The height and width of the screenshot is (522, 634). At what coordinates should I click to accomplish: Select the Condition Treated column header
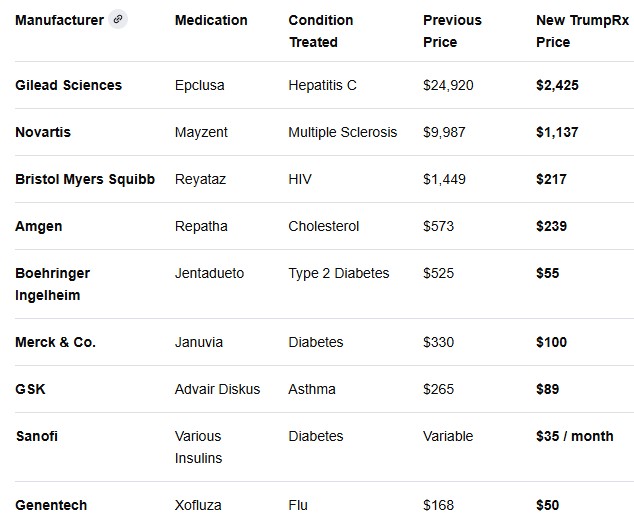tap(321, 31)
